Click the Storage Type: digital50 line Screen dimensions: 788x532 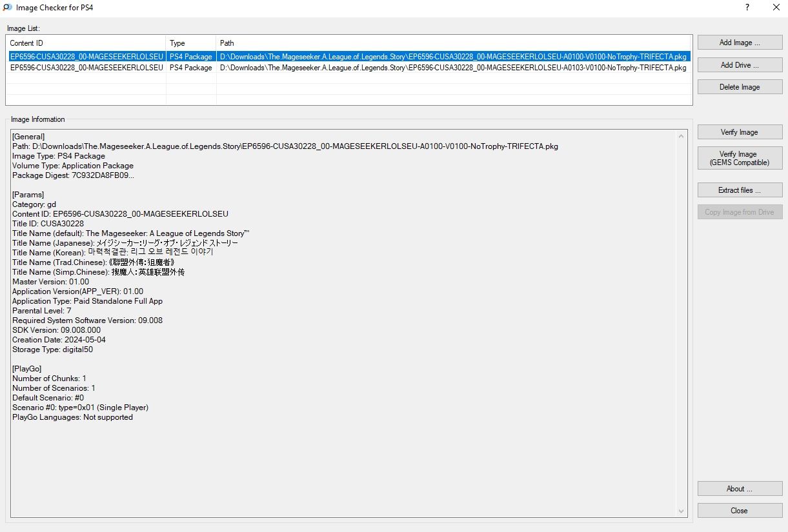click(53, 350)
